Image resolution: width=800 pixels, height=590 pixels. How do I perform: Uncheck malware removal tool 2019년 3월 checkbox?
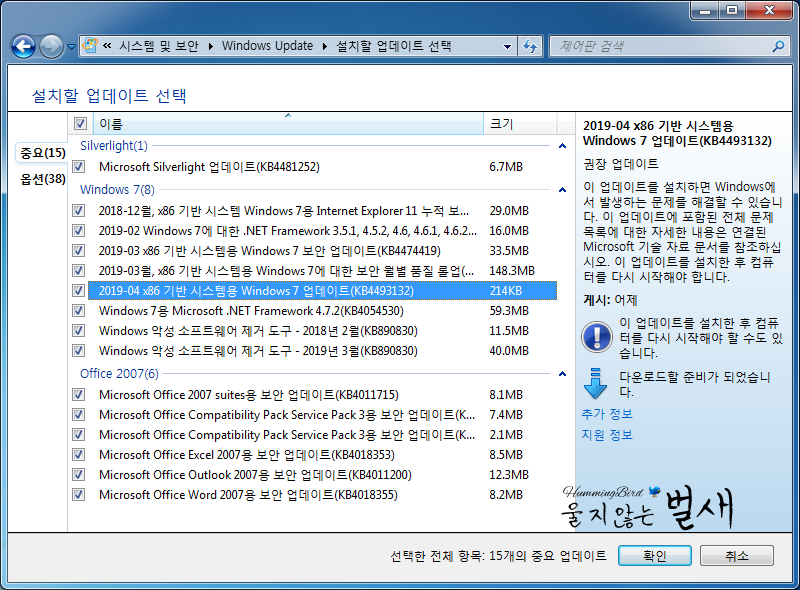click(x=79, y=351)
